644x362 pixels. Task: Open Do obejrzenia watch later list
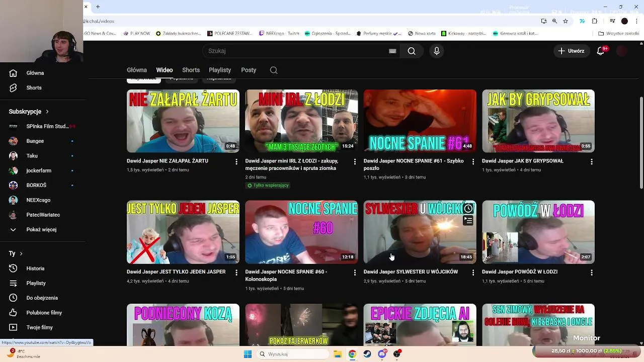click(x=43, y=298)
